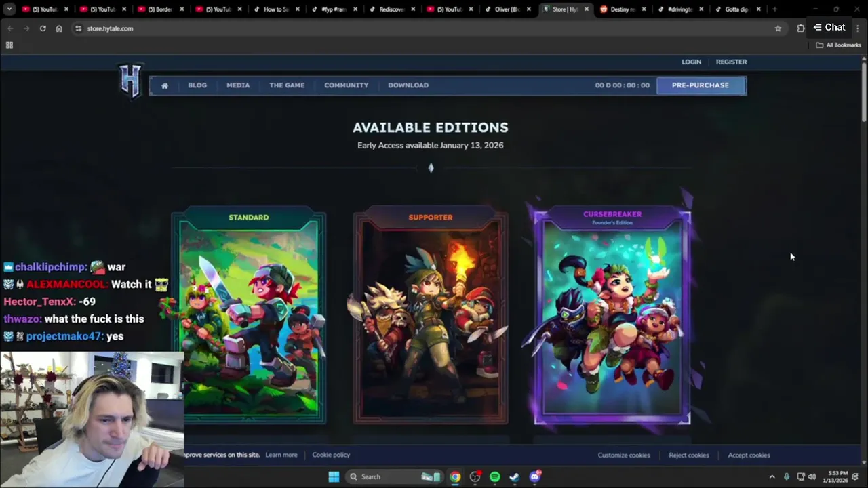Bookmark this page with the star icon

tap(778, 28)
